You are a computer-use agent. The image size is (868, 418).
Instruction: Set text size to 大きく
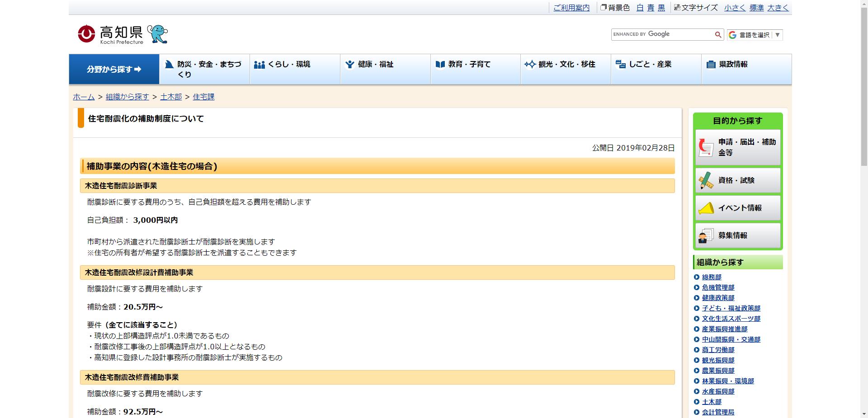pos(778,8)
